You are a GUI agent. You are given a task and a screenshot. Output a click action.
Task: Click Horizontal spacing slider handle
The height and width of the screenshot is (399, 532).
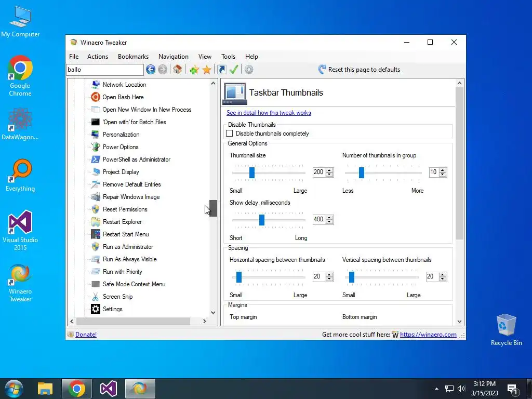coord(239,277)
